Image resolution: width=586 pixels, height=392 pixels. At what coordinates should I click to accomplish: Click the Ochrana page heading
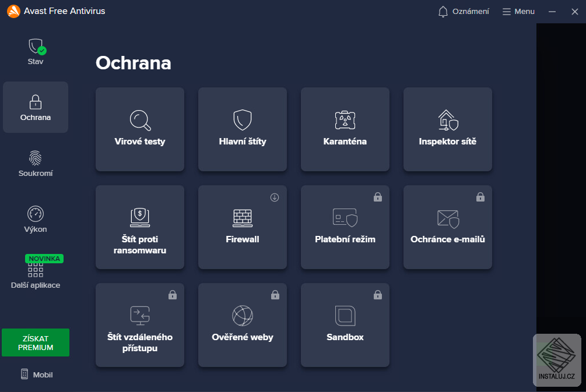tap(134, 63)
